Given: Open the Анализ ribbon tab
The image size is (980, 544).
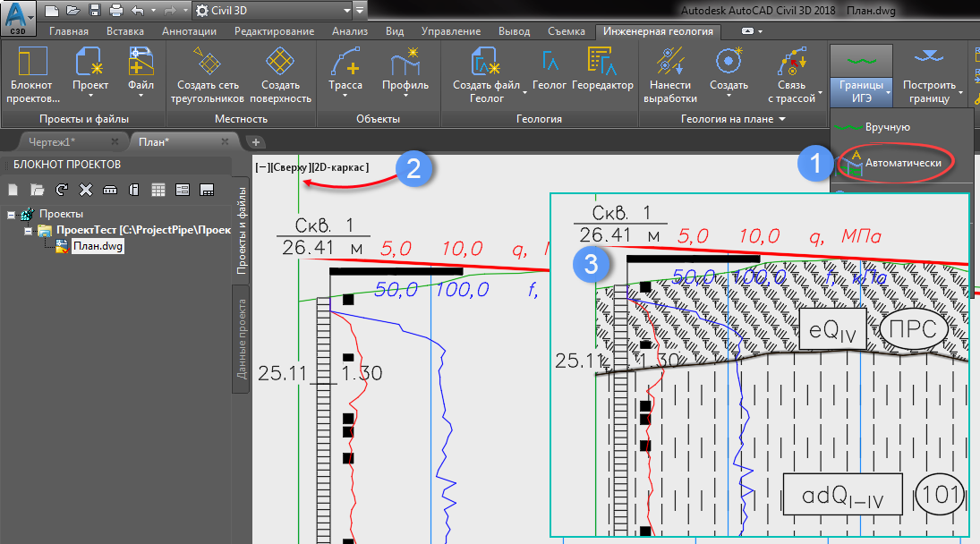Looking at the screenshot, I should point(349,31).
